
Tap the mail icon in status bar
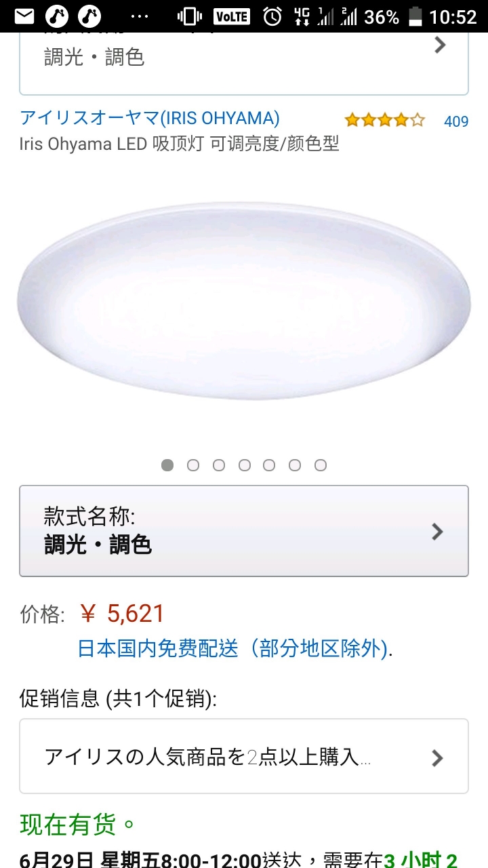24,16
